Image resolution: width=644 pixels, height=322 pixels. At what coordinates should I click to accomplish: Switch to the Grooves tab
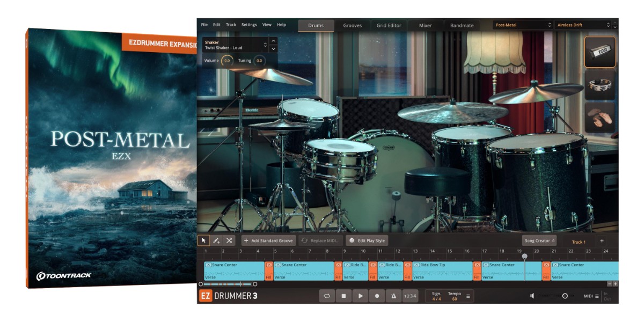(x=353, y=25)
